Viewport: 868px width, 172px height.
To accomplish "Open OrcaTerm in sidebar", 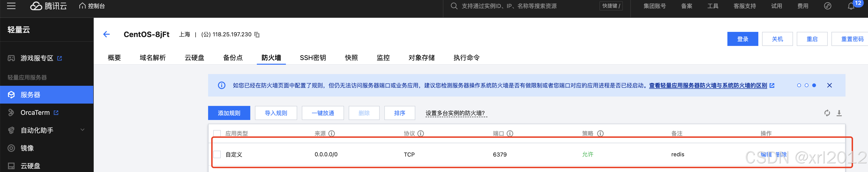I will coord(35,113).
